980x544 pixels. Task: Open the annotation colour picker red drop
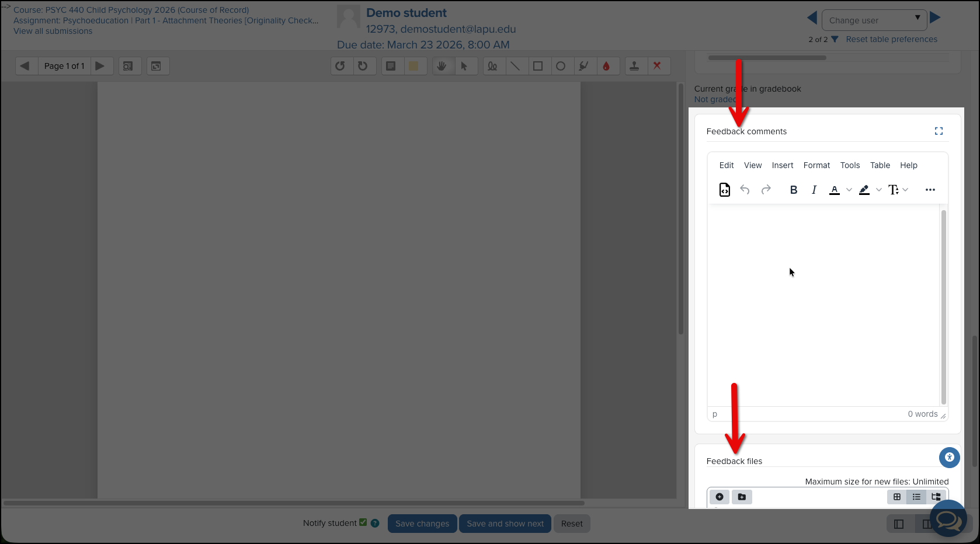point(606,66)
